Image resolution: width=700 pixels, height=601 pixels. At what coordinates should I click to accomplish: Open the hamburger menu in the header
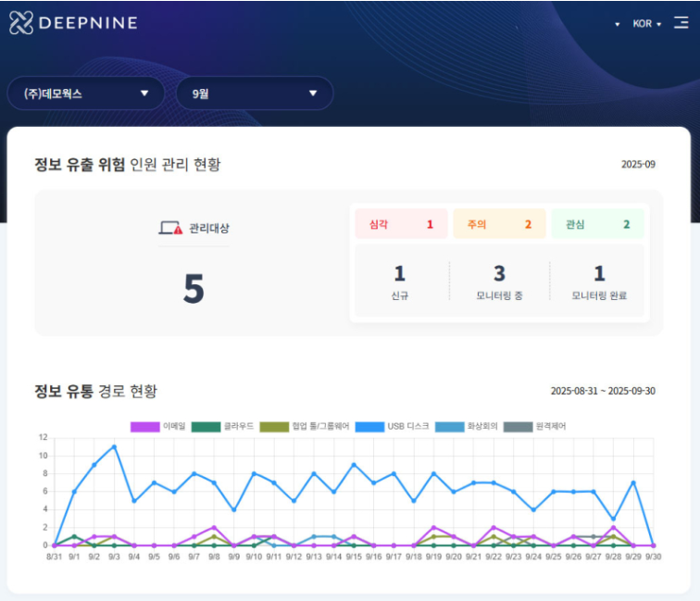pyautogui.click(x=681, y=23)
